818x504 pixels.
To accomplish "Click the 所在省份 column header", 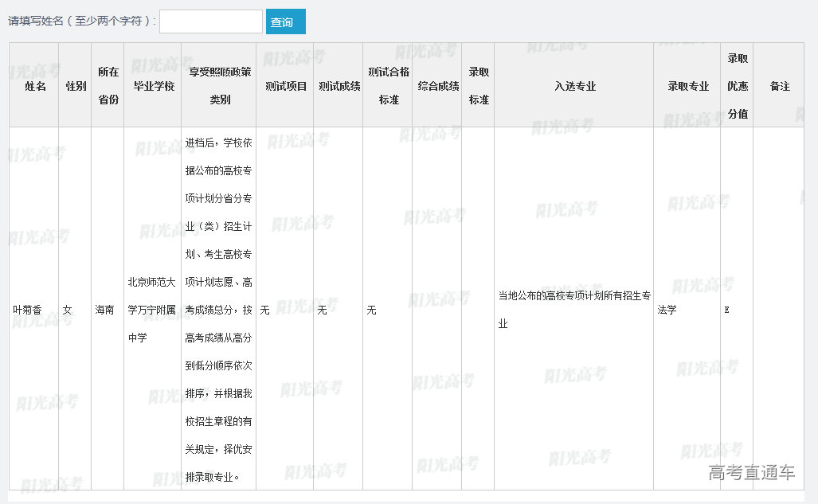I will (x=108, y=85).
